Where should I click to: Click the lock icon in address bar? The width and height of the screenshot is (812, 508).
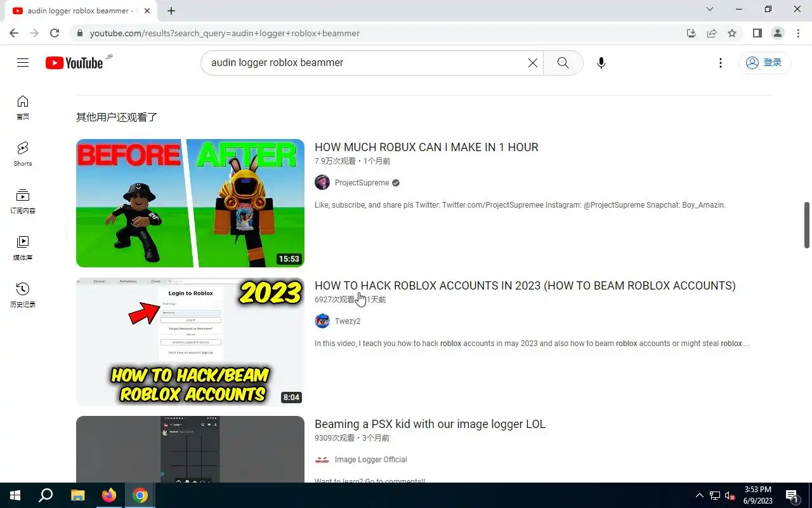[x=79, y=33]
